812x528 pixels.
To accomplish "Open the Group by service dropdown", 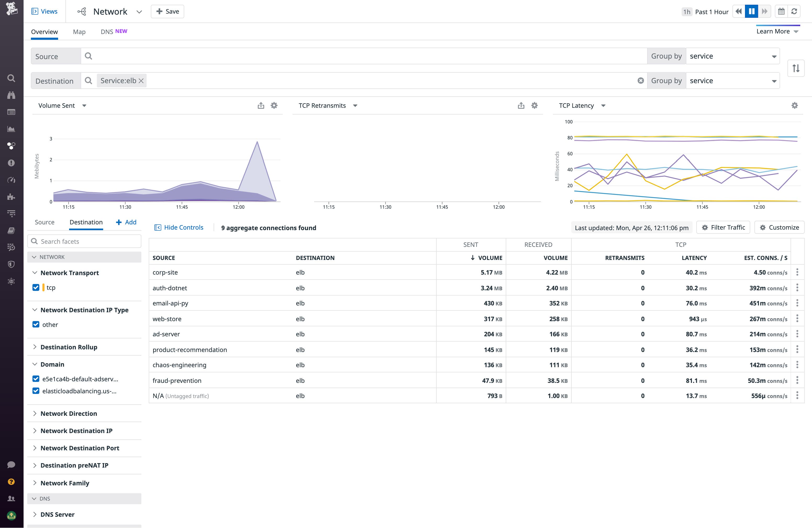I will [733, 56].
